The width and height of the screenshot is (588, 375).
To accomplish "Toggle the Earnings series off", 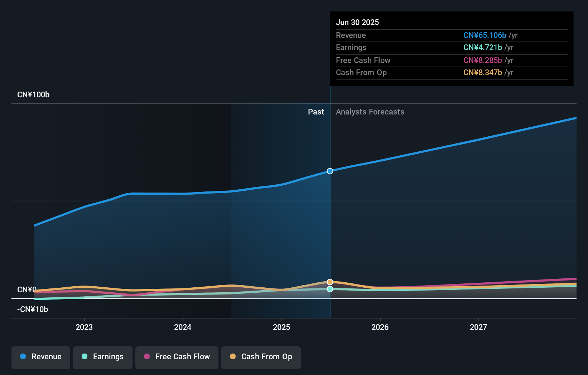I will (x=102, y=357).
